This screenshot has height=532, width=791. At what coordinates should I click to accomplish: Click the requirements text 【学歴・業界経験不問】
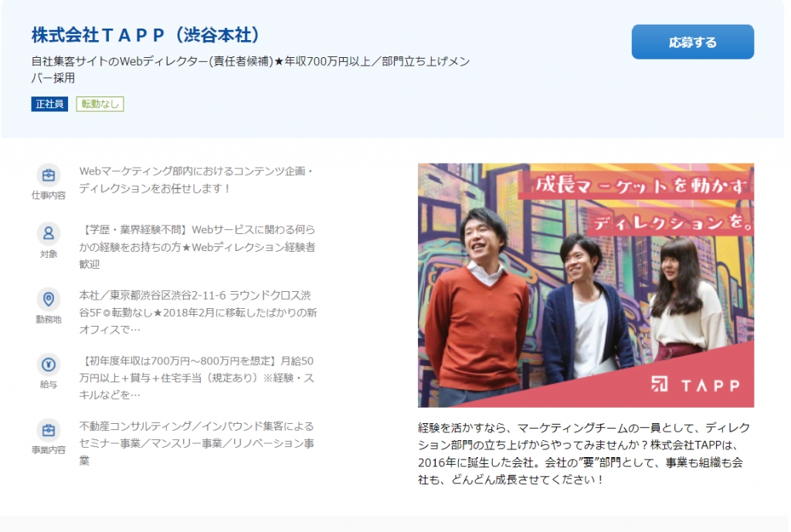click(134, 230)
